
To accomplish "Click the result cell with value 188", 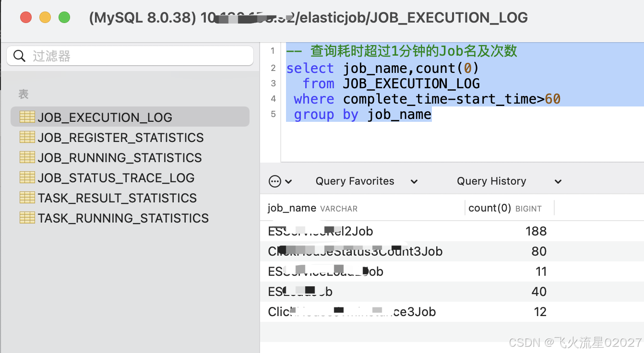I will (536, 231).
